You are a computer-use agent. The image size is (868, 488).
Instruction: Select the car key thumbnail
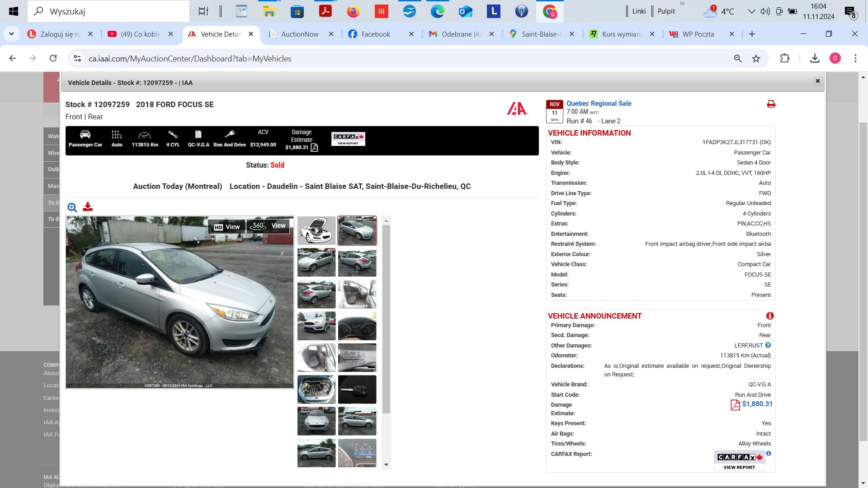click(x=357, y=389)
